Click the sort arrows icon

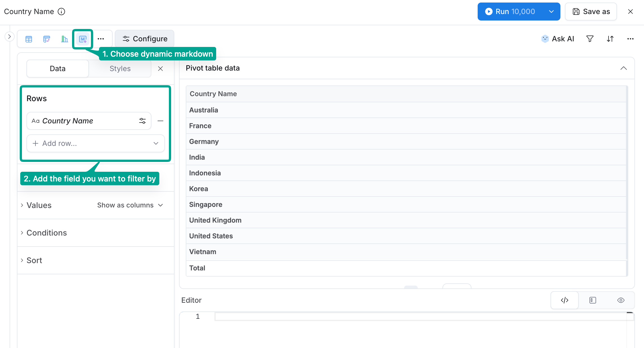tap(610, 39)
